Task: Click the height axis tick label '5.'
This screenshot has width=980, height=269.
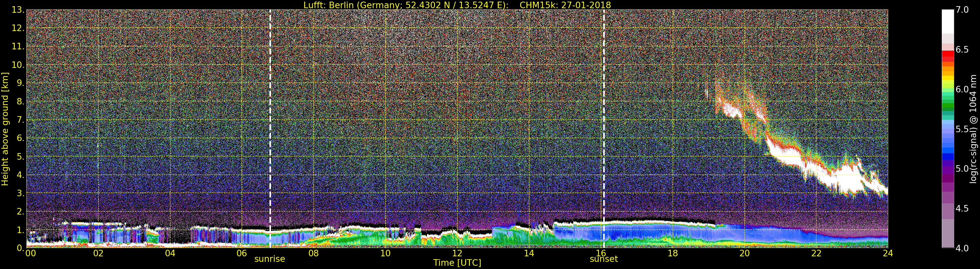Action: (21, 156)
